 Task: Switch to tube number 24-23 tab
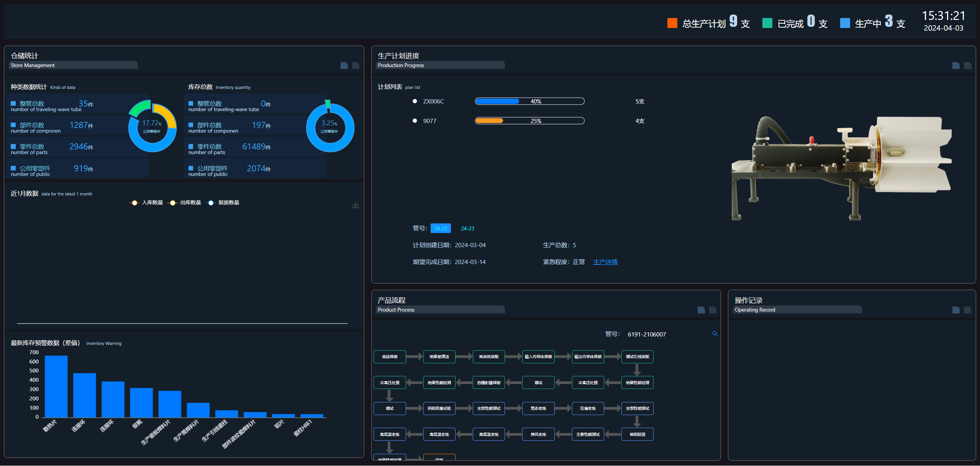click(x=467, y=228)
